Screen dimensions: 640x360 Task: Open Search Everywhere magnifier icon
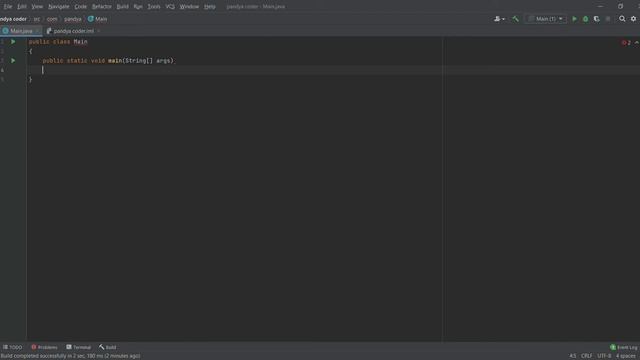[x=622, y=19]
